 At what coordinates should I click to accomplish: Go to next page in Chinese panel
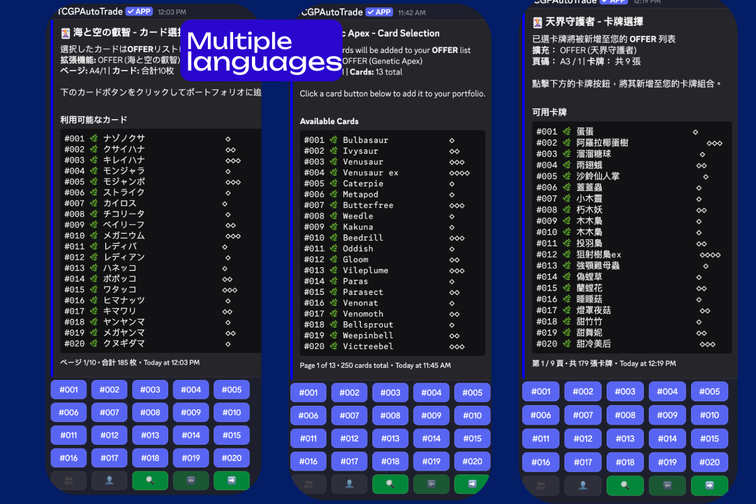tap(709, 484)
